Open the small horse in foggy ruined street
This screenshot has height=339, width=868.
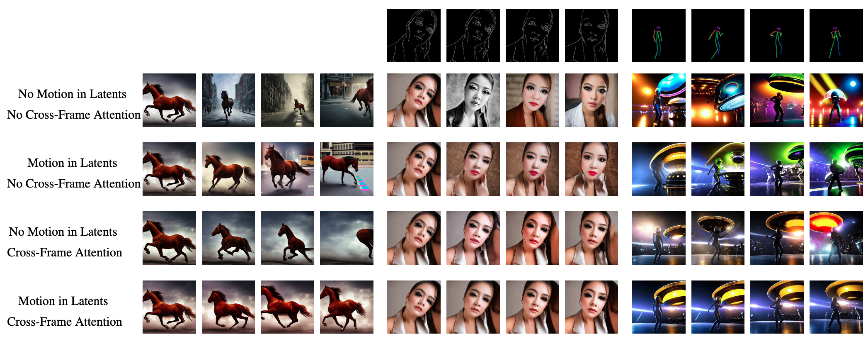287,100
